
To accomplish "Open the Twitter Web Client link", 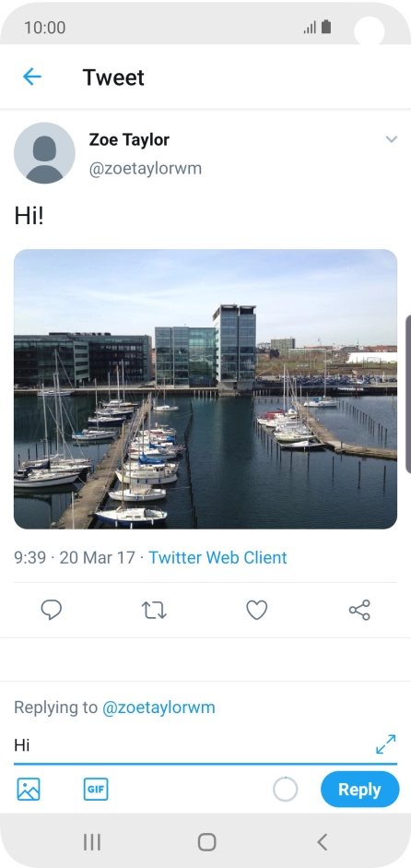I will tap(218, 557).
